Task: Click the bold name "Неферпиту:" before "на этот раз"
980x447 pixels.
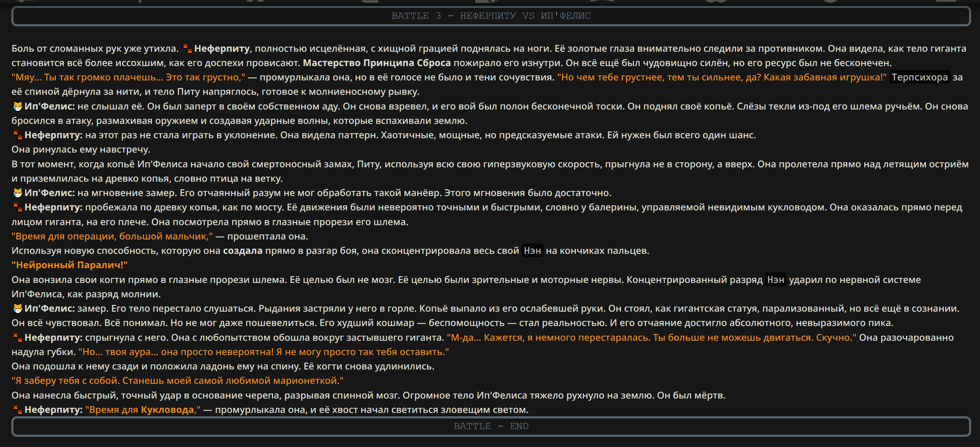Action: 53,135
